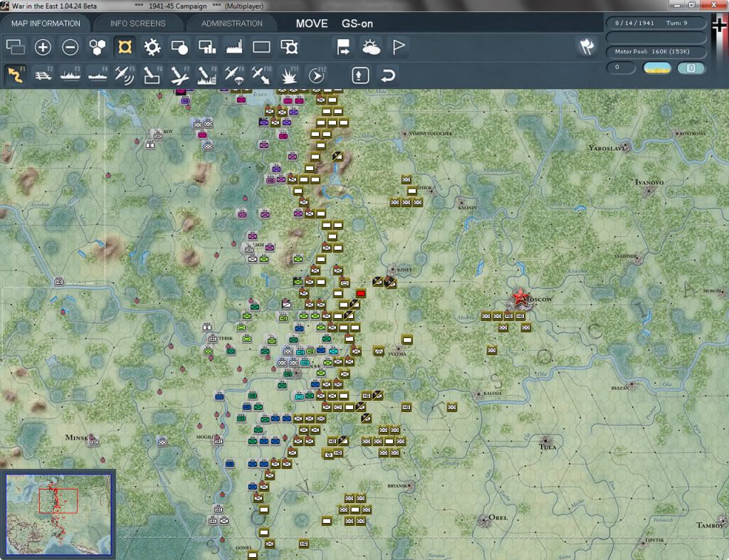Click the Gomel city label
Viewport: 729px width, 560px height.
[243, 547]
